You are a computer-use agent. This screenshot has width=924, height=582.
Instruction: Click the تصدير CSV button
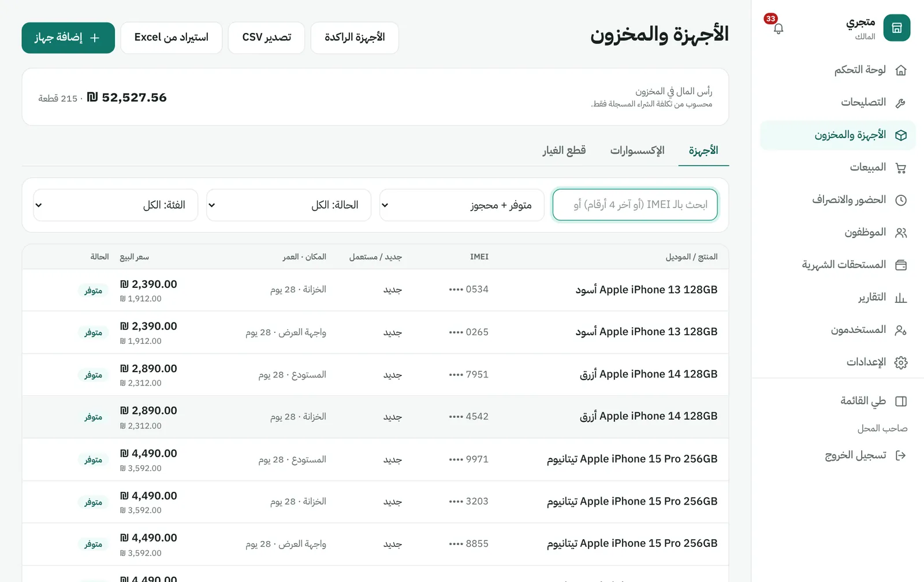click(x=266, y=38)
